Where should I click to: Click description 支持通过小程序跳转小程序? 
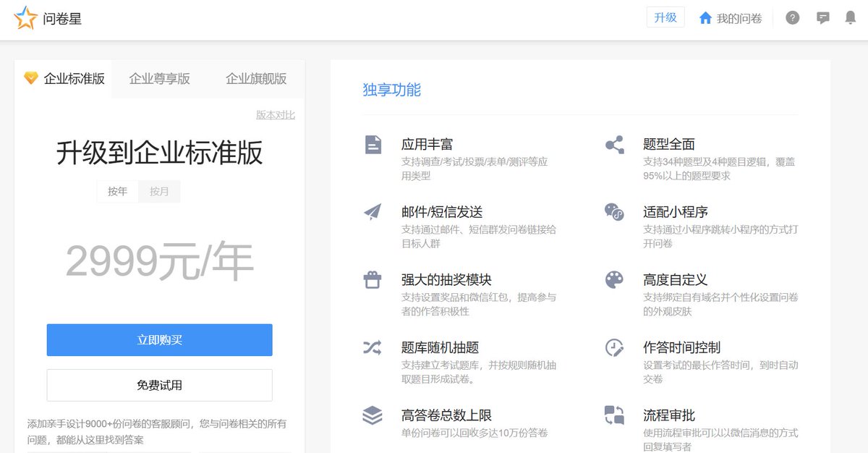(x=720, y=237)
